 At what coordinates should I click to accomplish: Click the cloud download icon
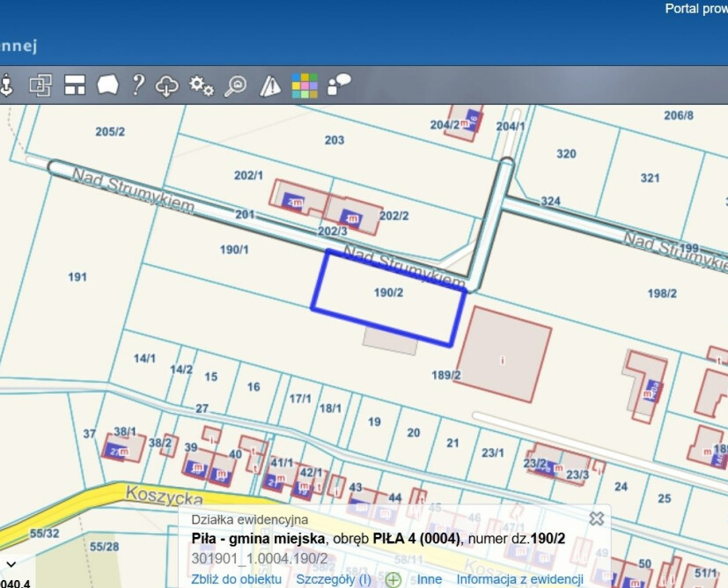(x=167, y=85)
